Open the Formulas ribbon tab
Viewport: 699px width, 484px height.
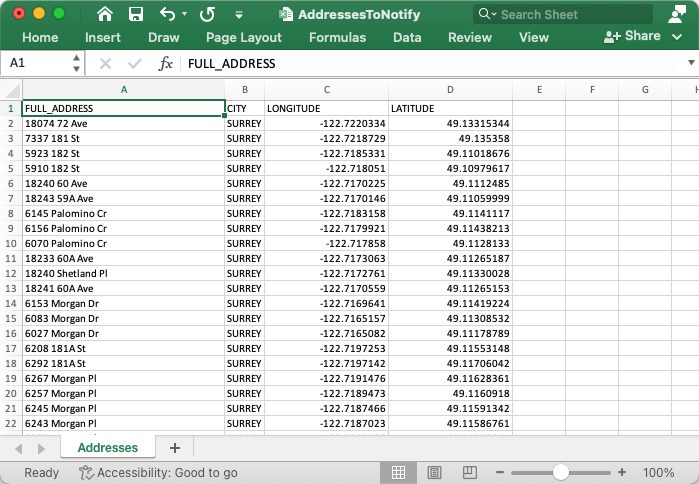click(x=337, y=37)
